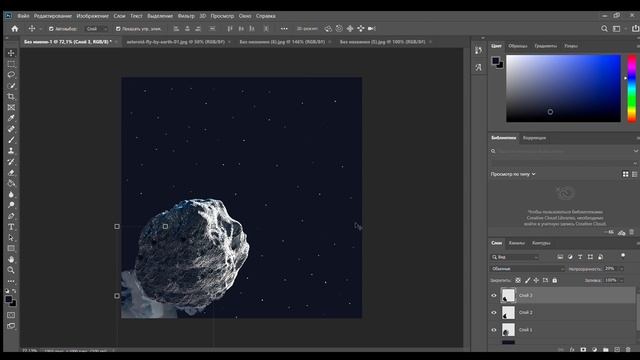Switch to the Контуры tab
640x360 pixels.
541,243
